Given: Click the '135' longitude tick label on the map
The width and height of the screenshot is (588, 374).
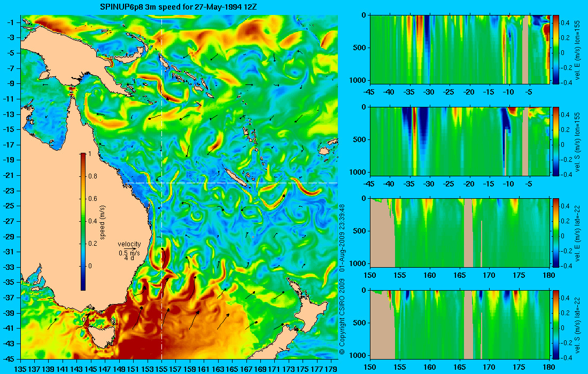Looking at the screenshot, I should (20, 369).
